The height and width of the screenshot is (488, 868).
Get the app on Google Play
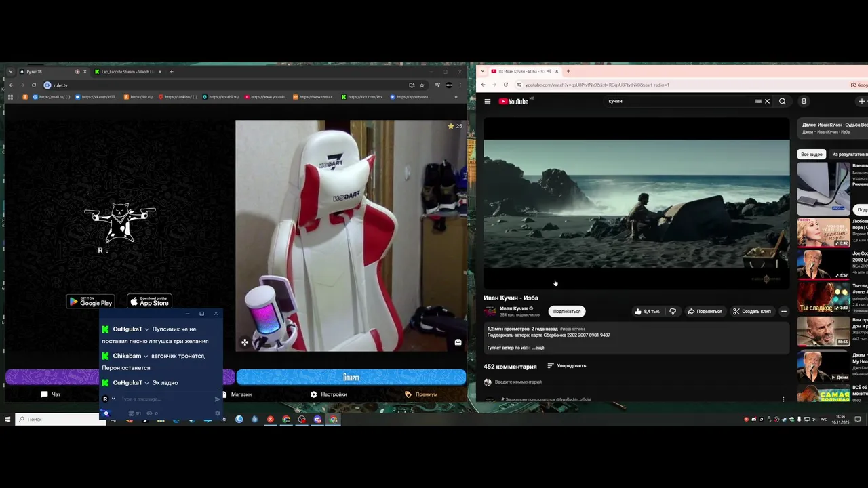[90, 302]
